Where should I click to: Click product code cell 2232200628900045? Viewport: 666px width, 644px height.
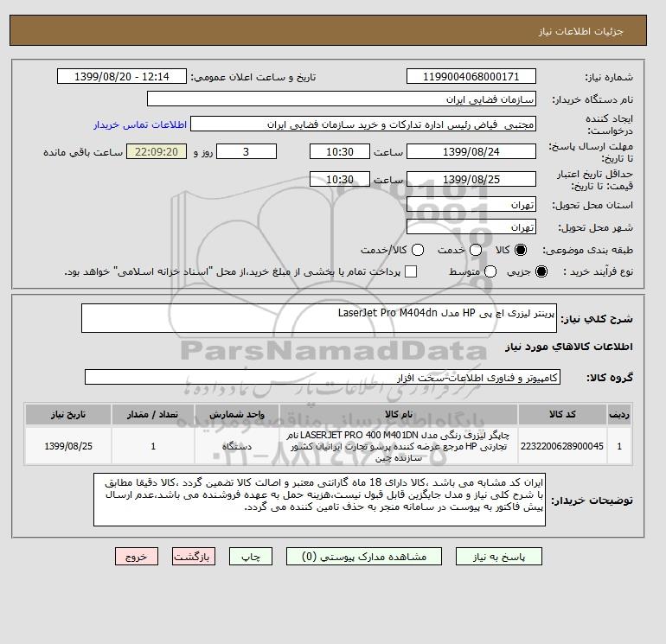[x=562, y=446]
